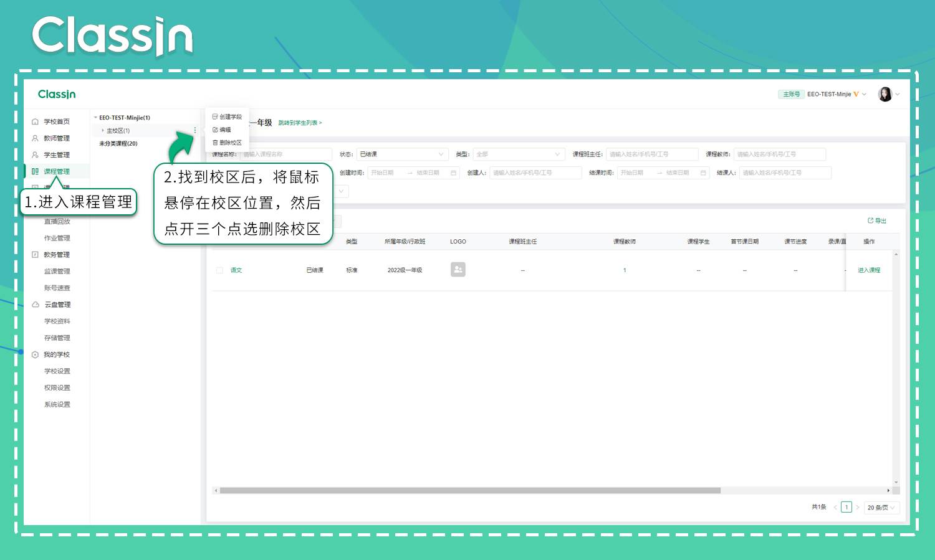935x560 pixels.
Task: Click the next page arrow
Action: [858, 507]
